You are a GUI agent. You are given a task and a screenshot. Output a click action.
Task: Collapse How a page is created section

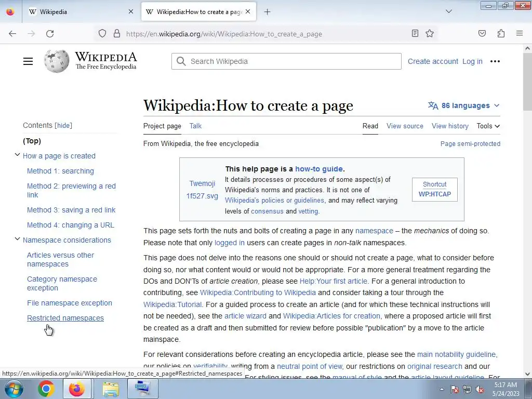point(17,155)
